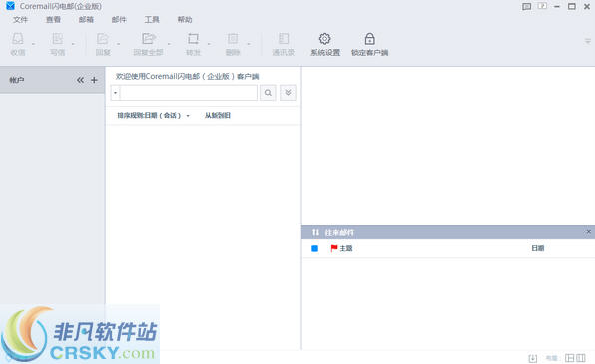
Task: Click the Coremail envelope logo in title bar
Action: (x=10, y=6)
